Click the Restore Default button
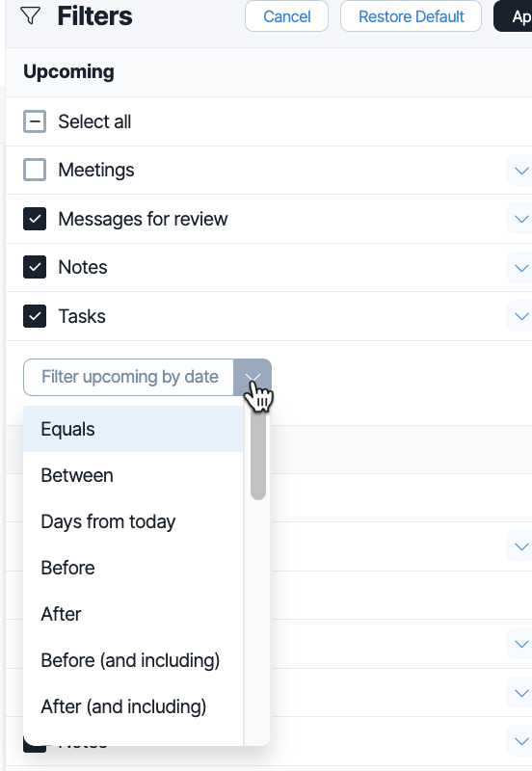The image size is (532, 771). click(x=411, y=16)
